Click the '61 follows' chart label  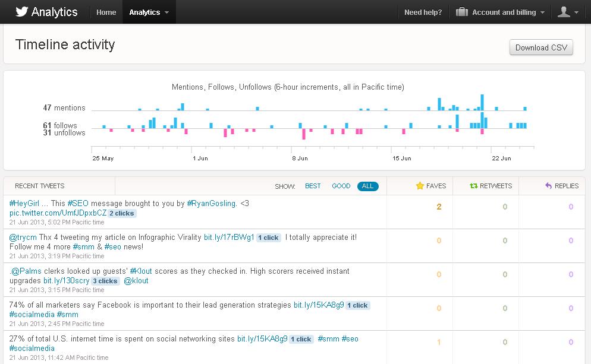pyautogui.click(x=60, y=125)
